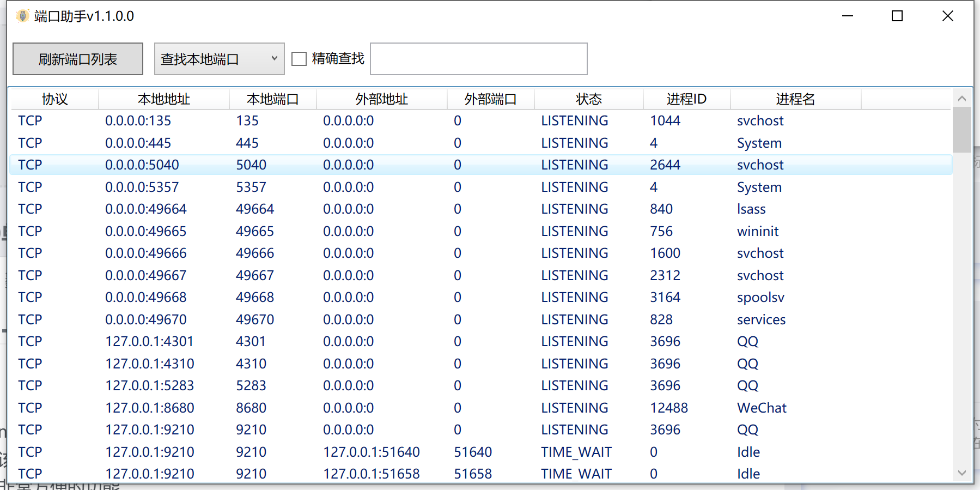The image size is (980, 490).
Task: Maximize the 端口助手 window
Action: pyautogui.click(x=897, y=16)
